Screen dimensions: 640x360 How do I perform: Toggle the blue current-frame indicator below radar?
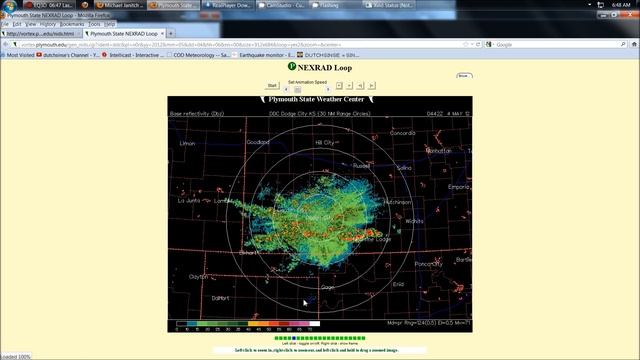[294, 338]
